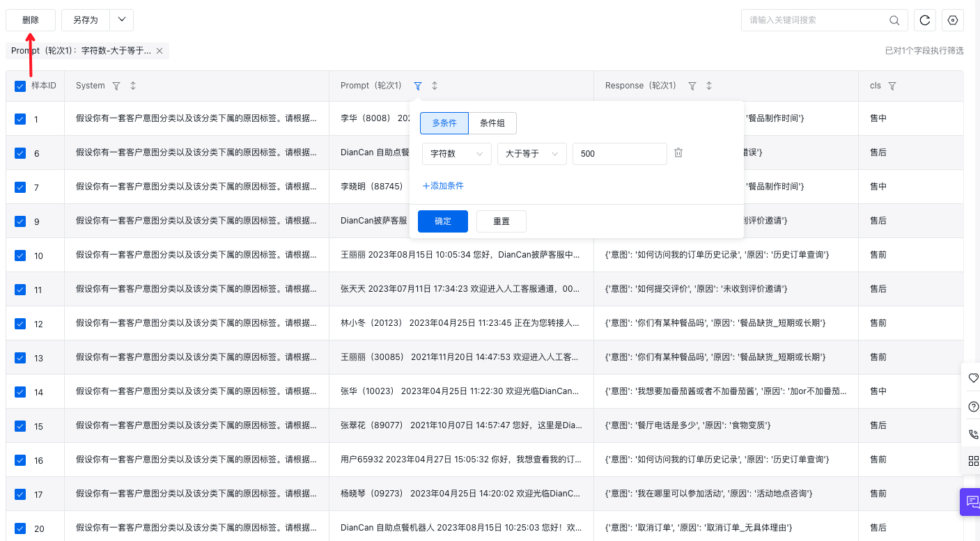Uncheck the row with sample ID 14
Image resolution: width=980 pixels, height=541 pixels.
pos(20,392)
